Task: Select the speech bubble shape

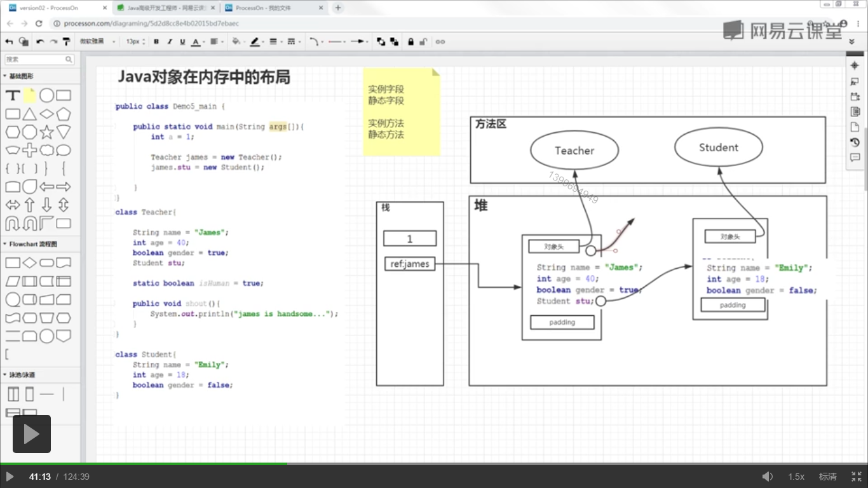Action: point(63,151)
